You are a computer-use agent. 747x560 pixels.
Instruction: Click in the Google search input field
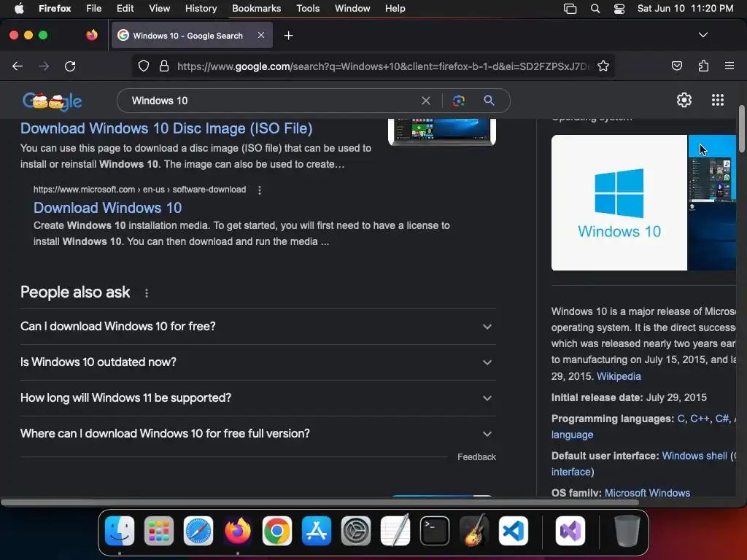(x=271, y=101)
